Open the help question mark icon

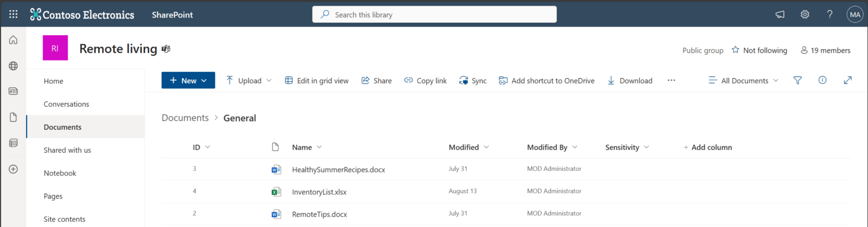pyautogui.click(x=830, y=14)
